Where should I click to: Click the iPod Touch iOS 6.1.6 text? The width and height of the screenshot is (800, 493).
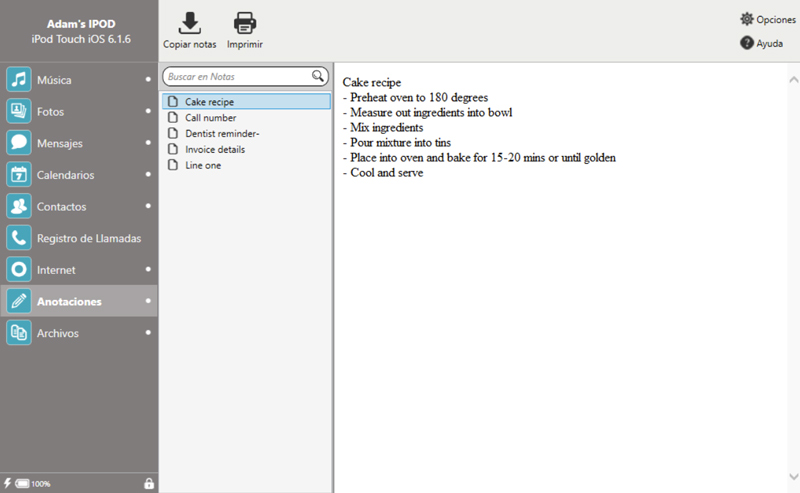[x=81, y=39]
